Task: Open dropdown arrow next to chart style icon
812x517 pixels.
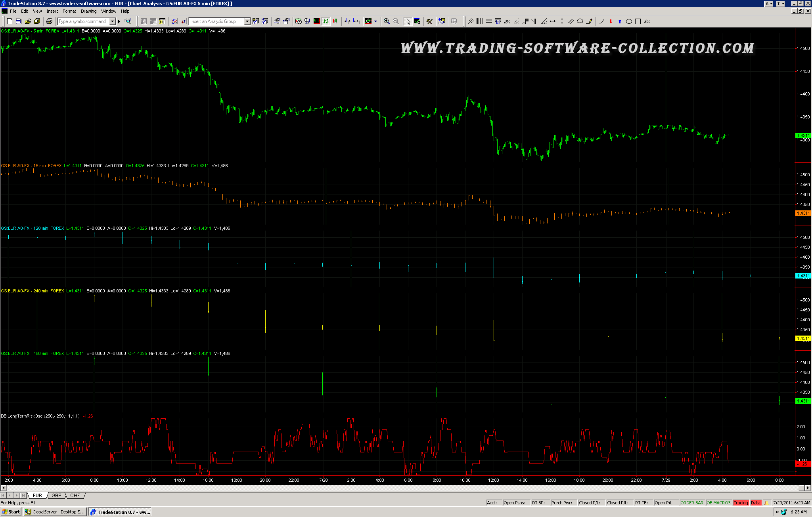Action: click(x=376, y=21)
